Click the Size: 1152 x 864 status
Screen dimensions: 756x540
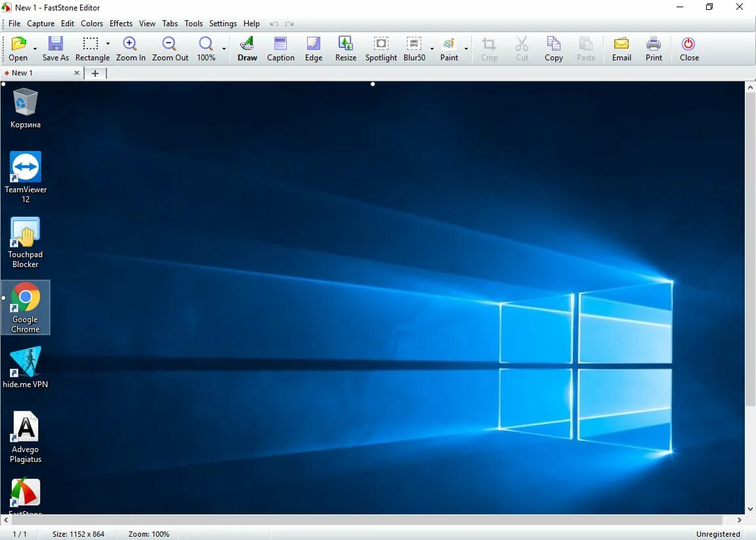(78, 533)
